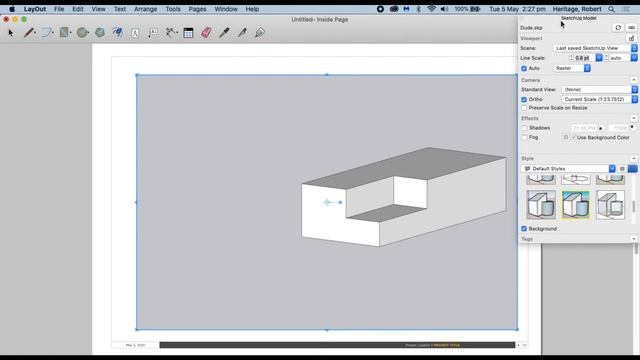The width and height of the screenshot is (640, 360).
Task: Switch styles browser to grid view
Action: (x=632, y=169)
